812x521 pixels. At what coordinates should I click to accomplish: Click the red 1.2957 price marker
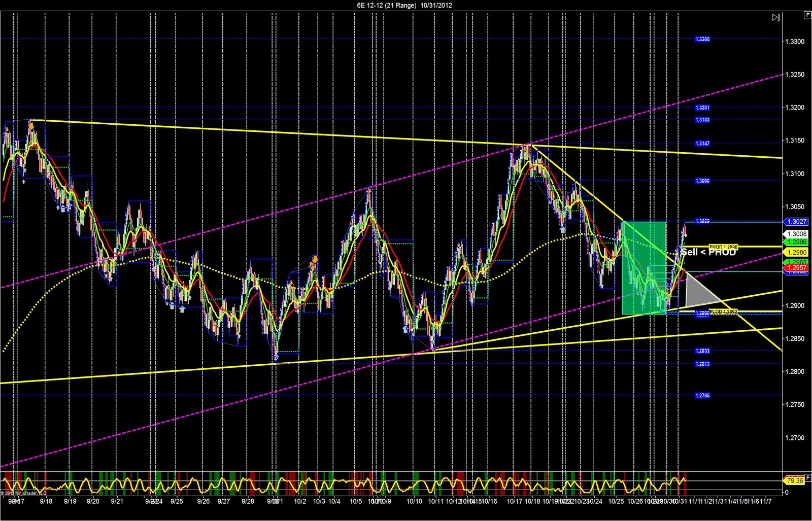coord(796,267)
